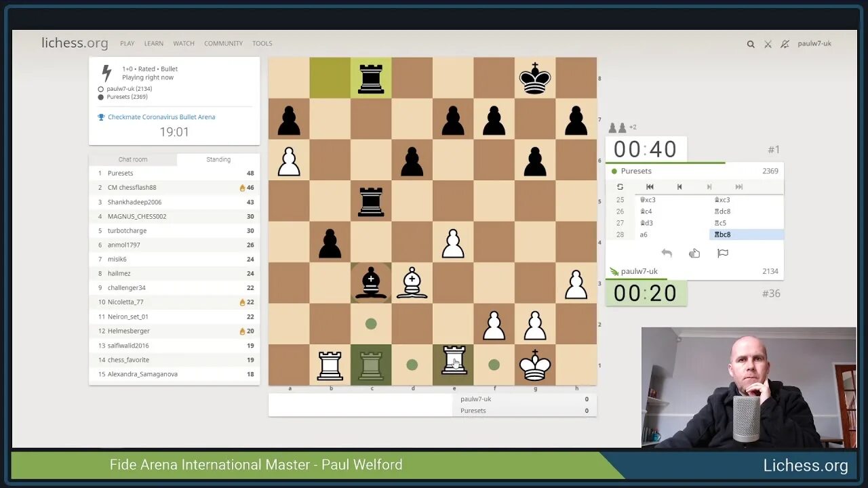Open the notifications bell icon
Image resolution: width=868 pixels, height=488 pixels.
785,44
